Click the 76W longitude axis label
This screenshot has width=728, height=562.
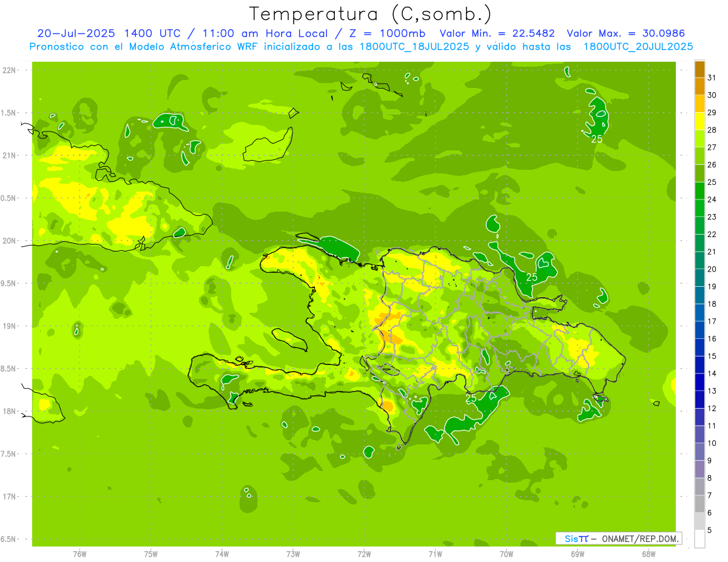click(x=79, y=554)
